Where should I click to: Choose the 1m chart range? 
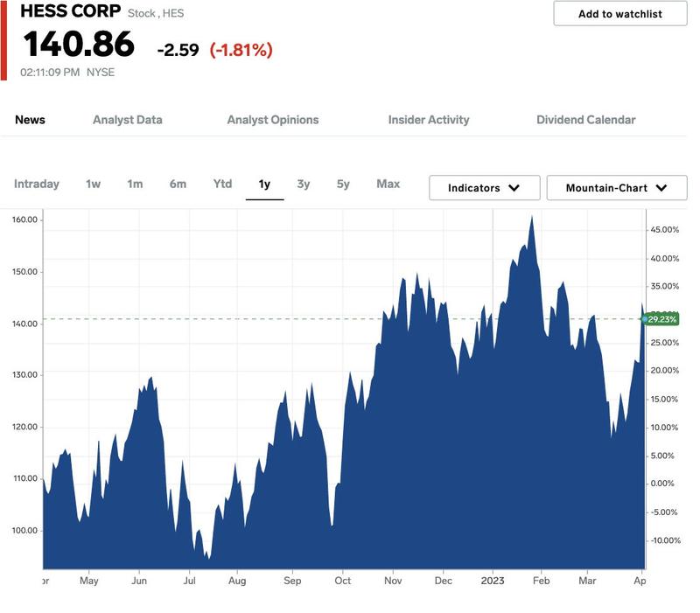(135, 184)
